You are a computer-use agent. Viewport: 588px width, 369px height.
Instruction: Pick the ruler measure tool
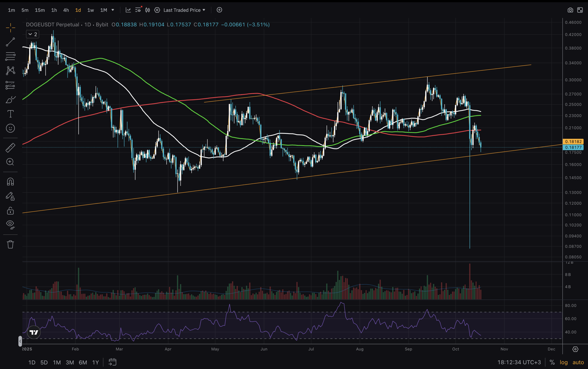click(10, 147)
